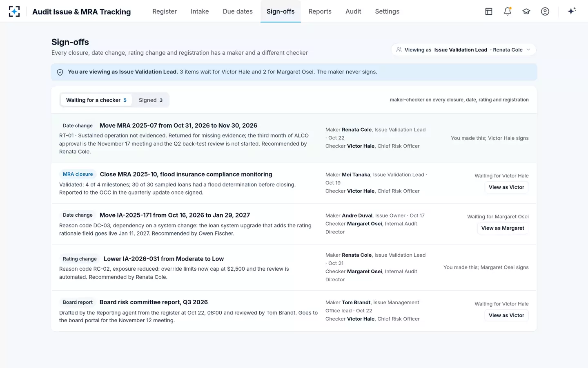This screenshot has width=588, height=368.
Task: Open the Settings tab
Action: (x=387, y=11)
